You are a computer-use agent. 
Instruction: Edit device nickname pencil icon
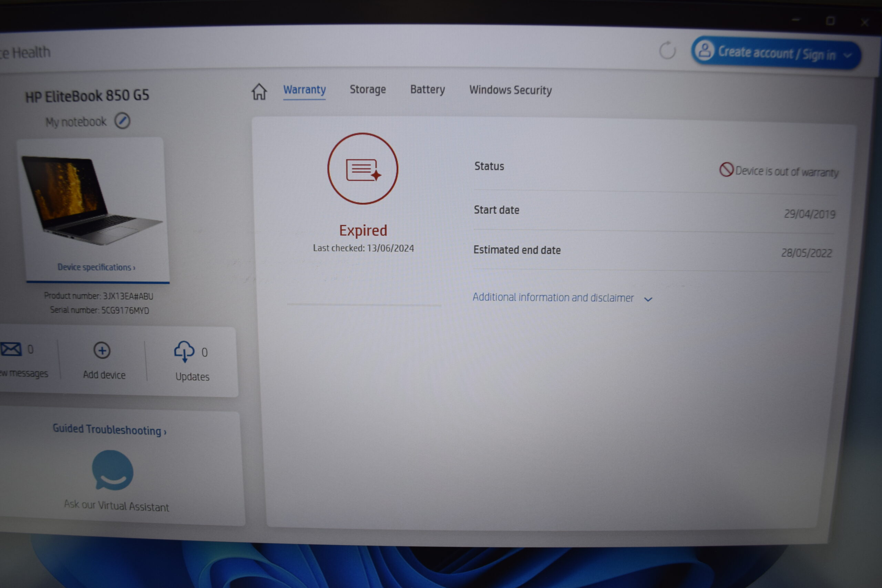[x=122, y=121]
